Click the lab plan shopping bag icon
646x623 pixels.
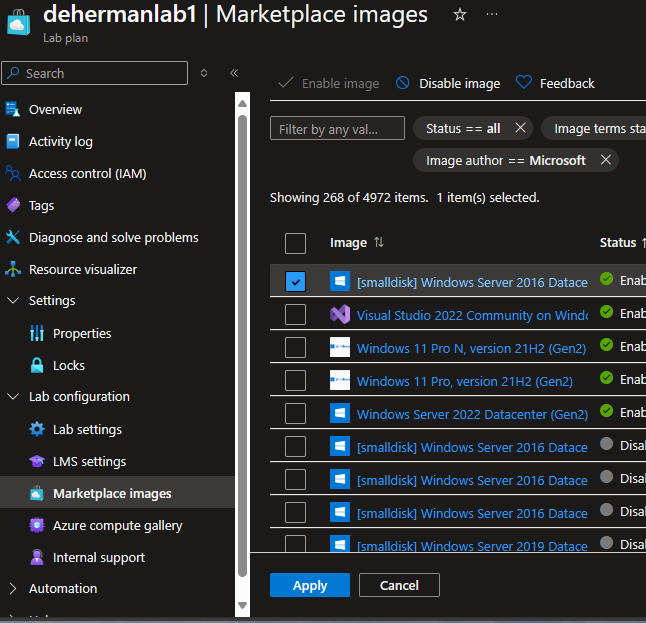(19, 23)
